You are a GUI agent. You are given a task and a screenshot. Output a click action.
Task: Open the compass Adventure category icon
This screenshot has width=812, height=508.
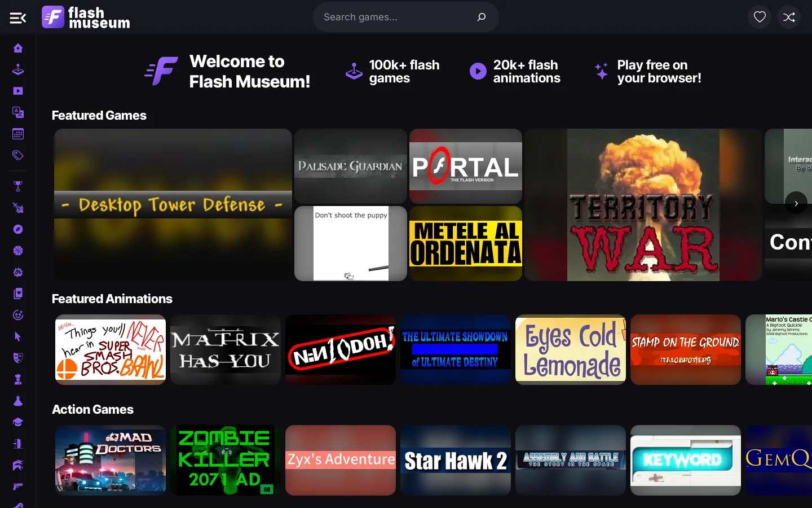[x=18, y=229]
